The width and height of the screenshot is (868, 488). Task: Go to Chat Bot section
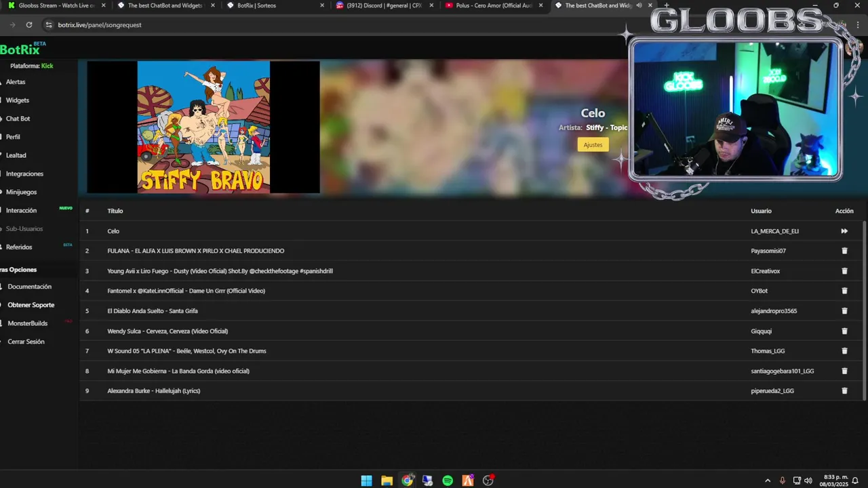pyautogui.click(x=18, y=119)
